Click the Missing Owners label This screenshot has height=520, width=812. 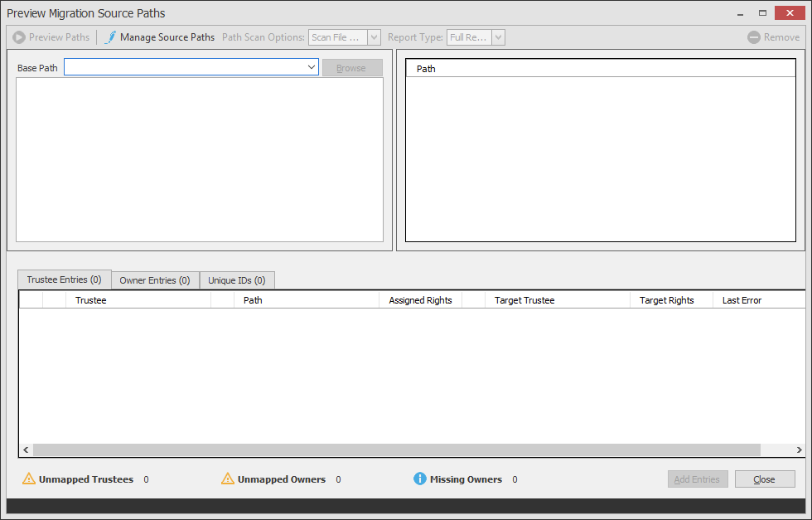click(x=466, y=479)
